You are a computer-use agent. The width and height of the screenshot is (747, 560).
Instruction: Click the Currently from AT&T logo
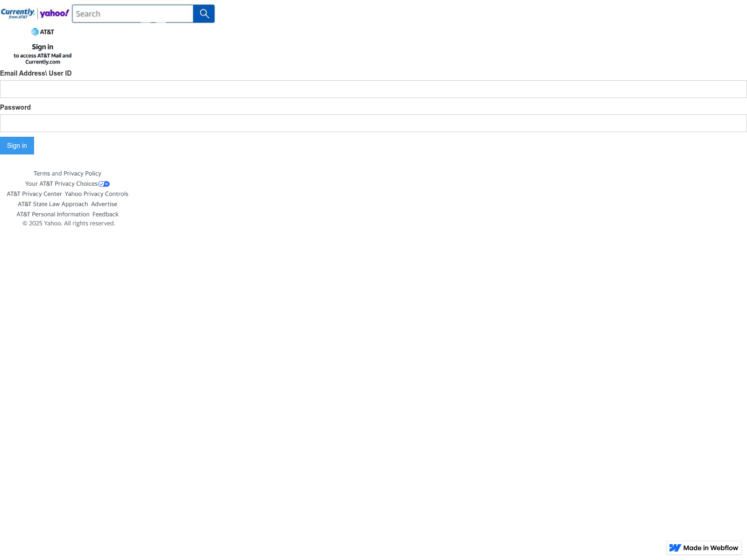pos(18,13)
